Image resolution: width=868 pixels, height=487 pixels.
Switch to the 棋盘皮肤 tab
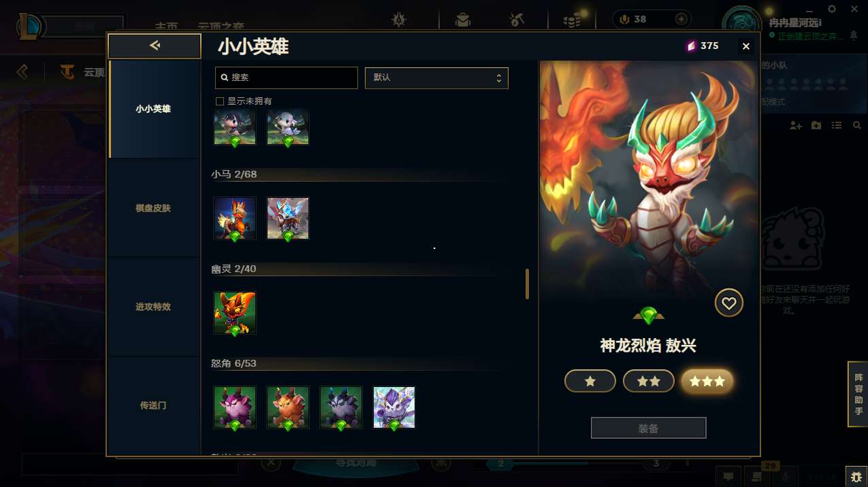(154, 208)
